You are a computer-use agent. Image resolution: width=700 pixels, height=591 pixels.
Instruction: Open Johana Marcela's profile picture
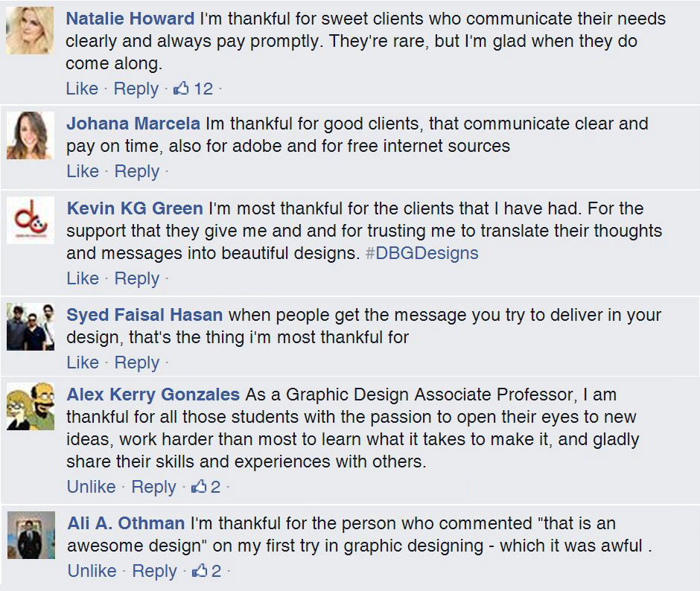tap(31, 135)
